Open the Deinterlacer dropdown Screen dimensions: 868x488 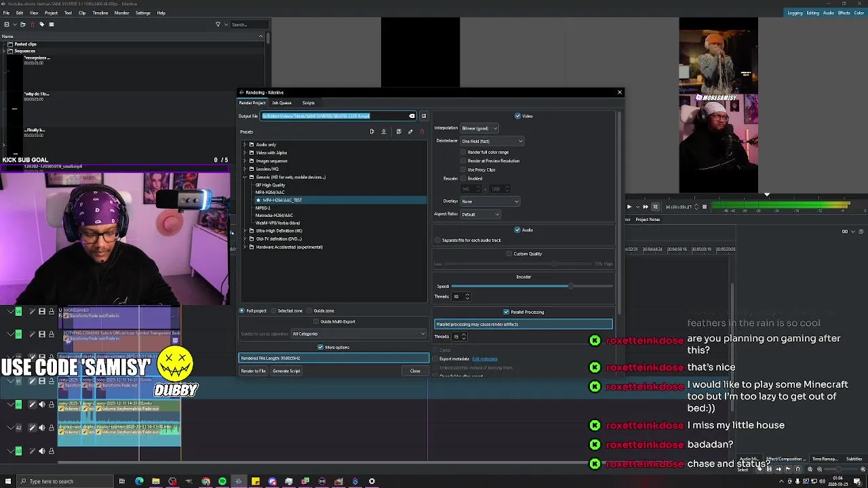492,141
